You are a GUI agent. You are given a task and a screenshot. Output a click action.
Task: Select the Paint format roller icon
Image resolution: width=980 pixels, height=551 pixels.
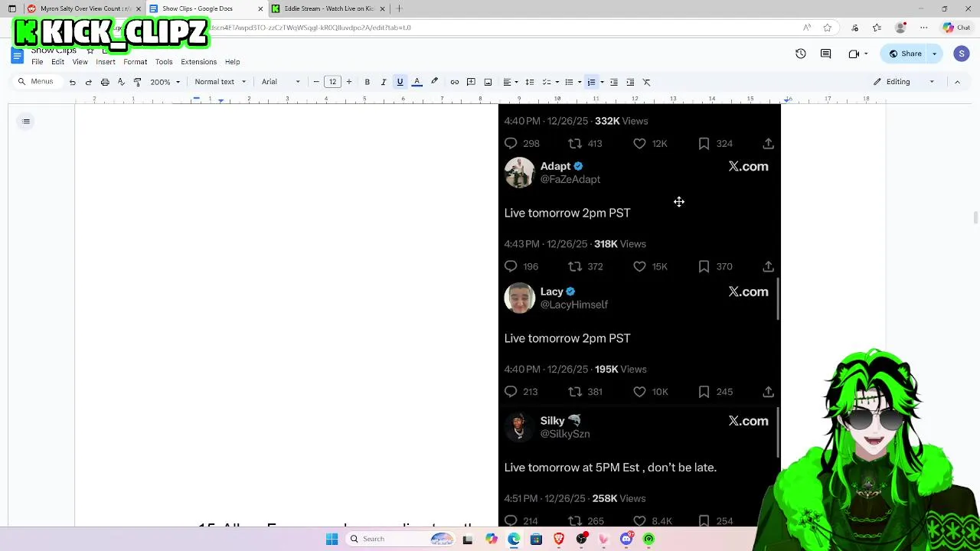click(137, 82)
